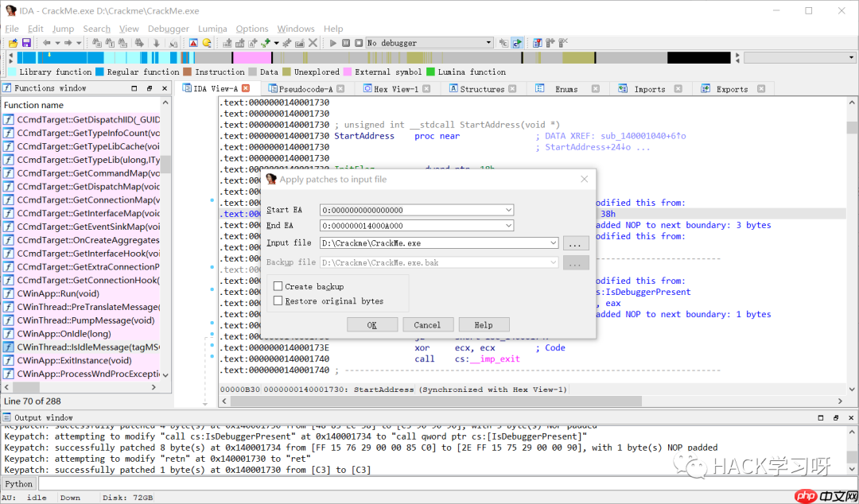Start the process with play icon
The height and width of the screenshot is (504, 859).
pyautogui.click(x=333, y=43)
